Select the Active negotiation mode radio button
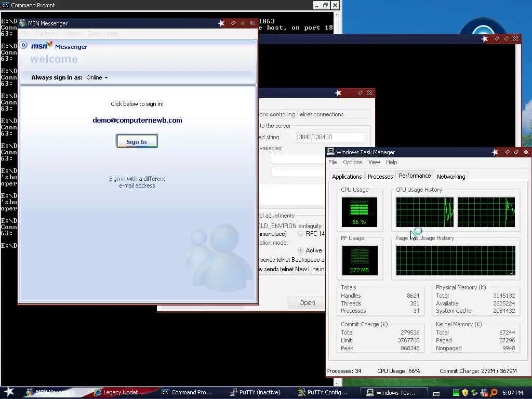The height and width of the screenshot is (399, 532). (x=301, y=250)
